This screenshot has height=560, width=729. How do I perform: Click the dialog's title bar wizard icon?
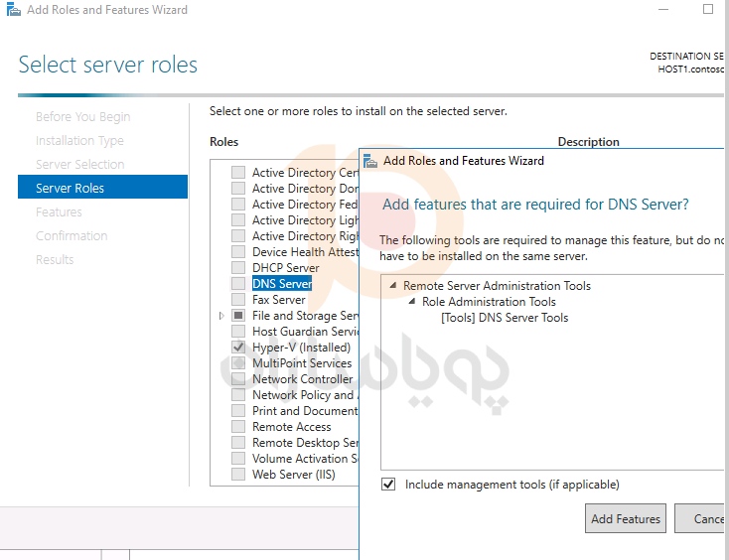(370, 160)
